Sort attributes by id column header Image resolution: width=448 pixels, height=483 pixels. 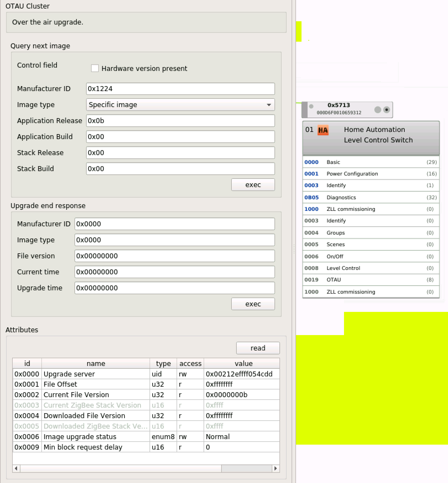(x=27, y=363)
